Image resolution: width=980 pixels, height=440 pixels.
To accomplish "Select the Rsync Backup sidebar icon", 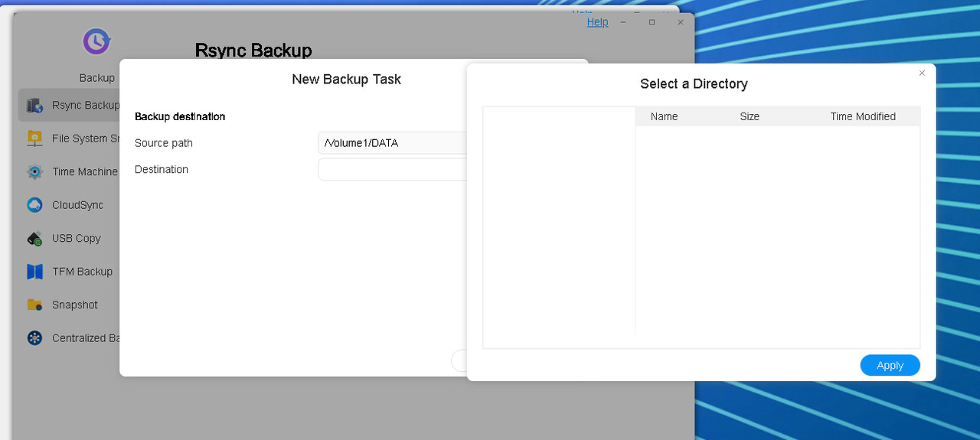I will click(x=34, y=105).
